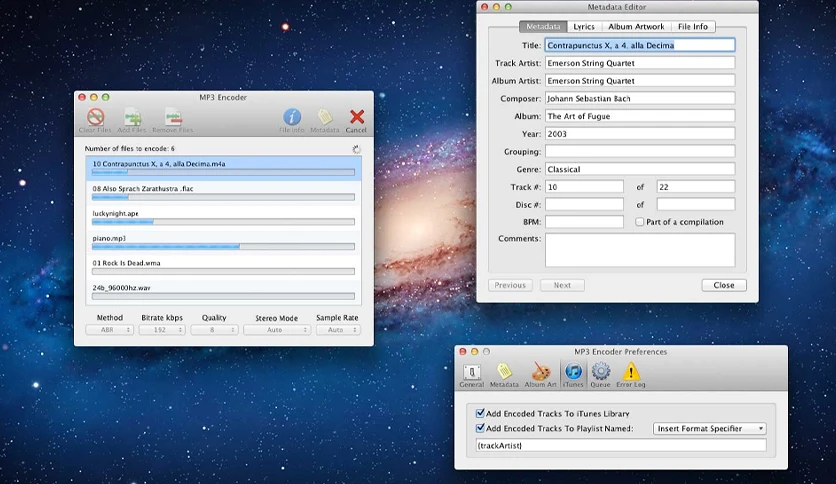Viewport: 836px width, 484px height.
Task: Click the Year field showing 2003
Action: tap(640, 133)
